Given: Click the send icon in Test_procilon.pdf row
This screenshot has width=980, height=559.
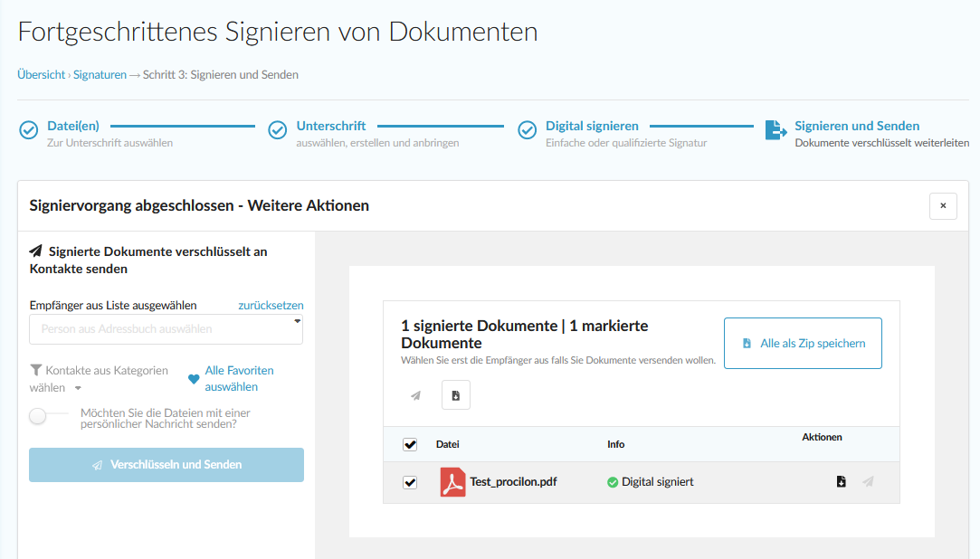Looking at the screenshot, I should click(x=868, y=482).
